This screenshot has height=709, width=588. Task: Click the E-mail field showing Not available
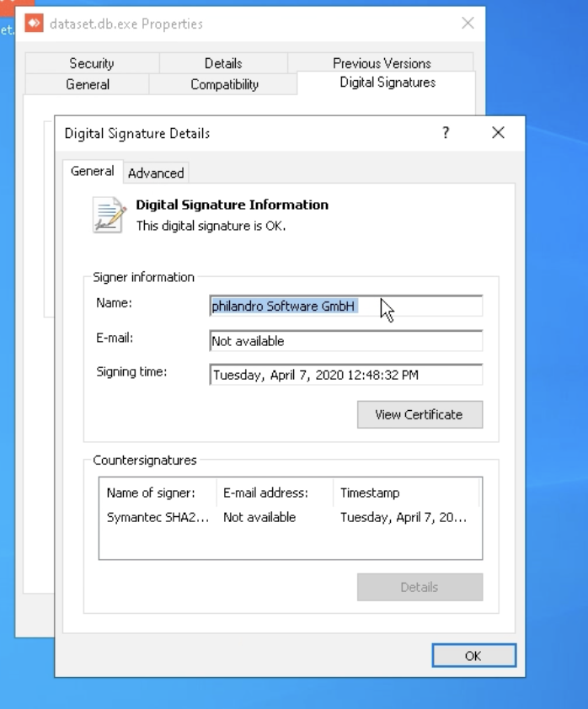(345, 341)
